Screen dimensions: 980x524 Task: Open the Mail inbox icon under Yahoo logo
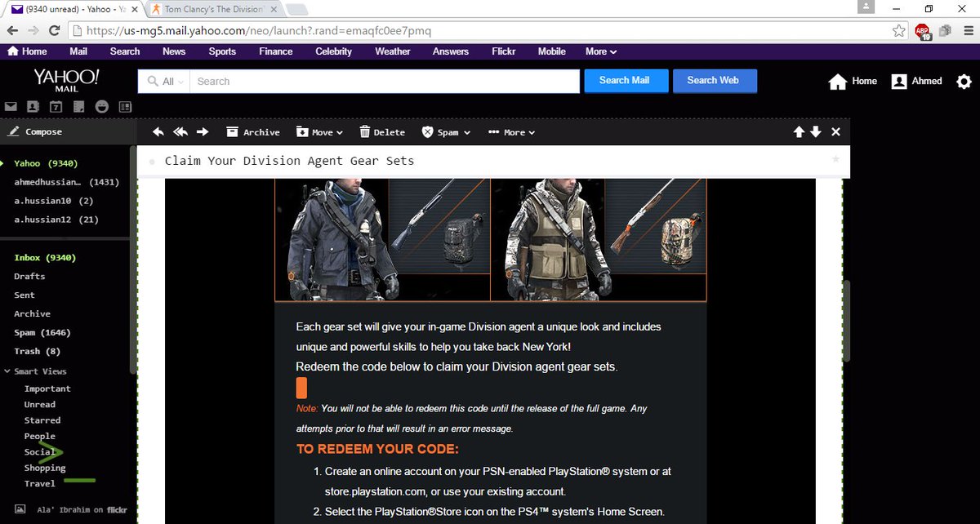coord(11,107)
